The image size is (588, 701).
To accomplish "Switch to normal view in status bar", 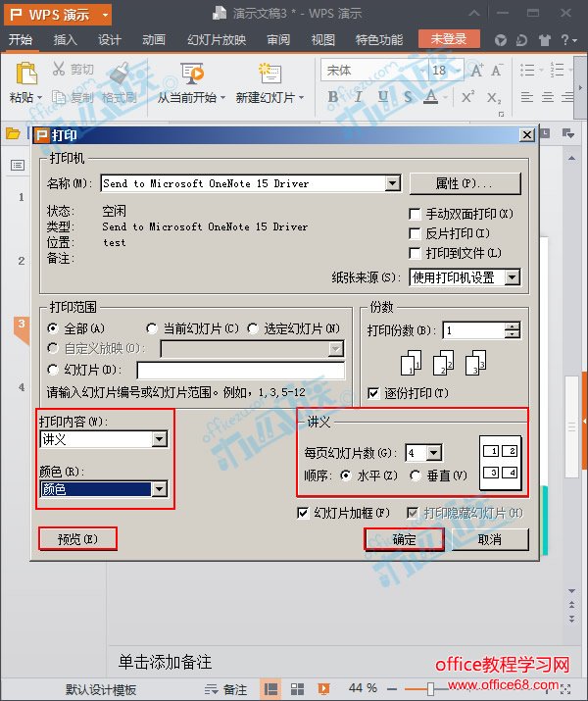I will pyautogui.click(x=270, y=689).
